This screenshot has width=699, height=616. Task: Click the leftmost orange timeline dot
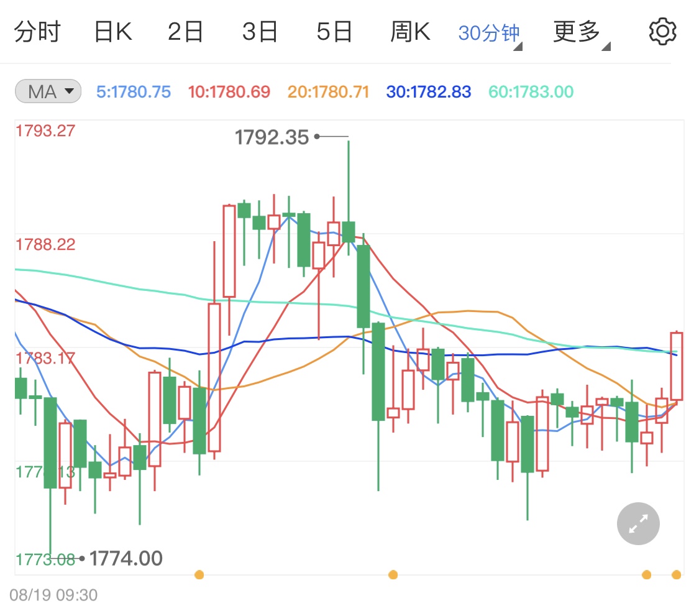(x=199, y=575)
